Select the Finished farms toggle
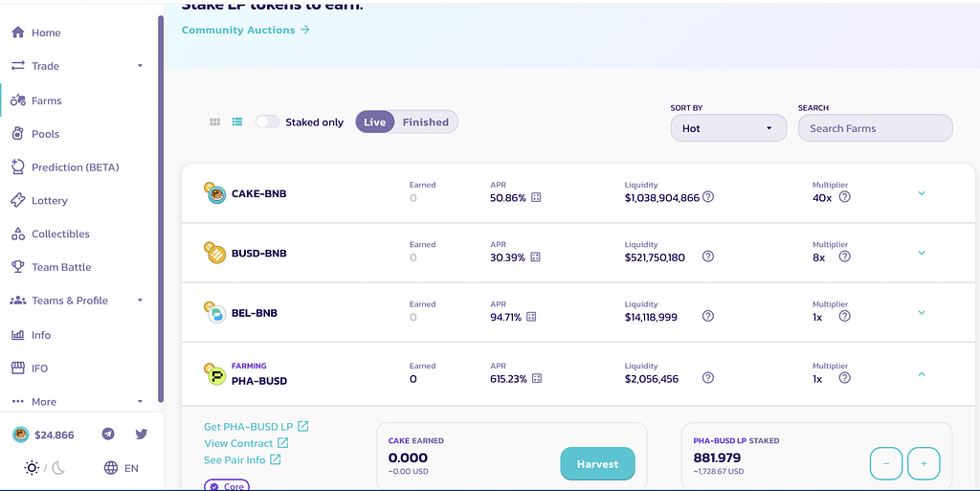 [426, 123]
